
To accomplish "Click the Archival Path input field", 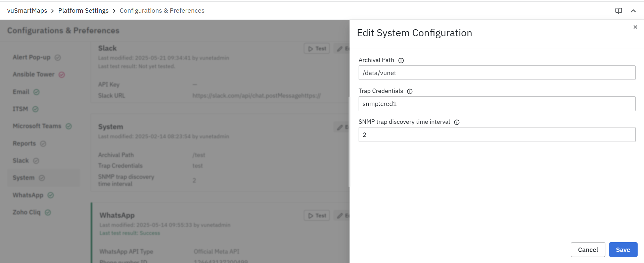I will (497, 73).
